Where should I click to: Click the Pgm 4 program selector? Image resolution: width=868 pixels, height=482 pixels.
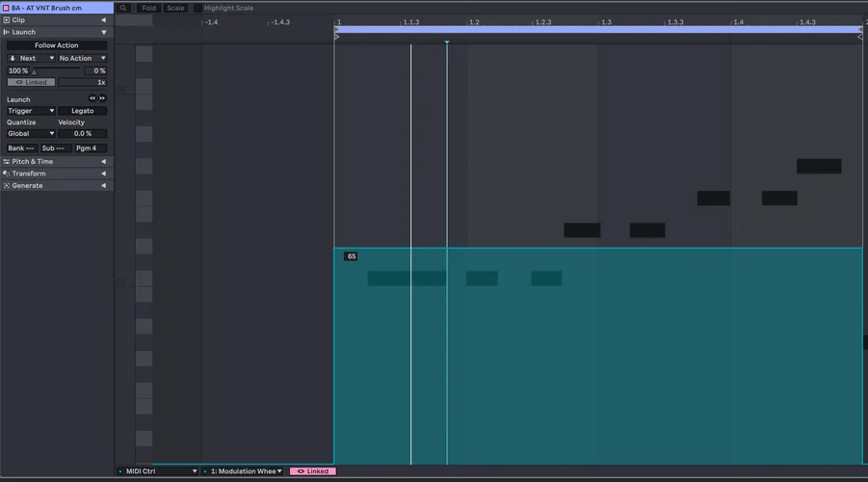tap(91, 148)
